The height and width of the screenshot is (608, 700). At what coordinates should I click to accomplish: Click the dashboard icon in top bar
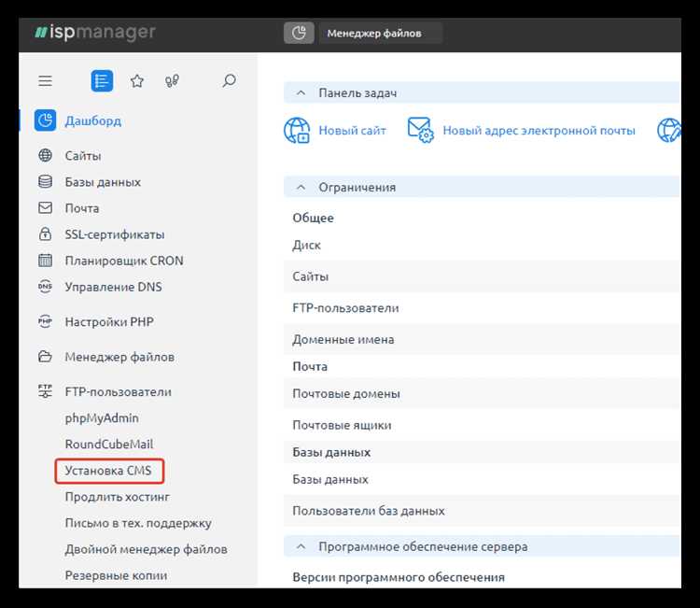(299, 34)
